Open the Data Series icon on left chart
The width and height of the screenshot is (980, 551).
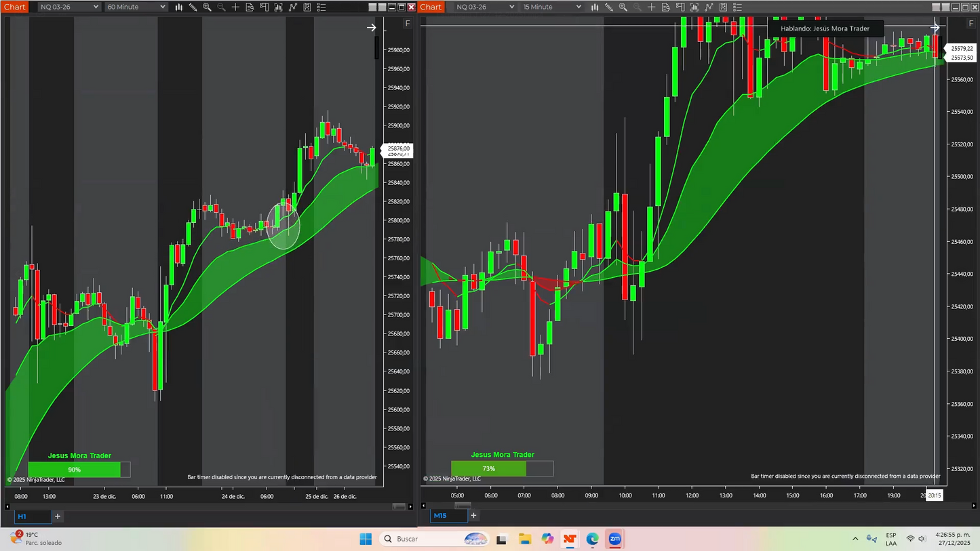pyautogui.click(x=250, y=7)
